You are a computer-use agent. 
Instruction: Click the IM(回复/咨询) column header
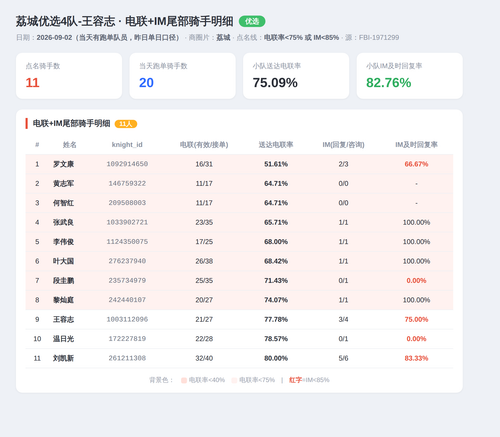pos(343,145)
